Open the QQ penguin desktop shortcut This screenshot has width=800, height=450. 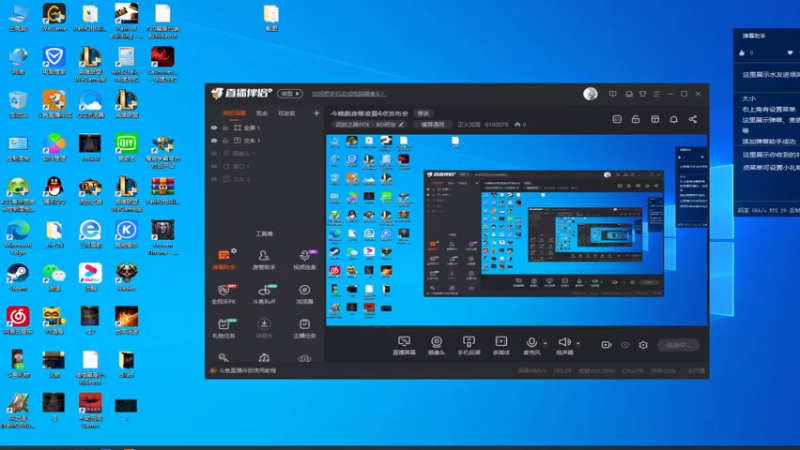click(54, 190)
